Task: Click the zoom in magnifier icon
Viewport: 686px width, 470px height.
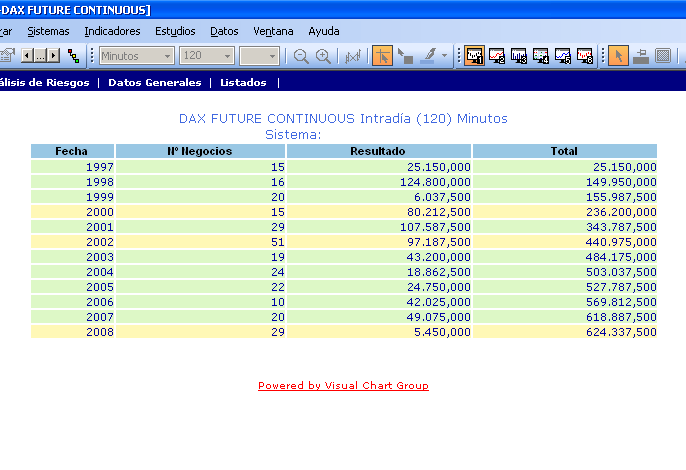Action: point(323,56)
